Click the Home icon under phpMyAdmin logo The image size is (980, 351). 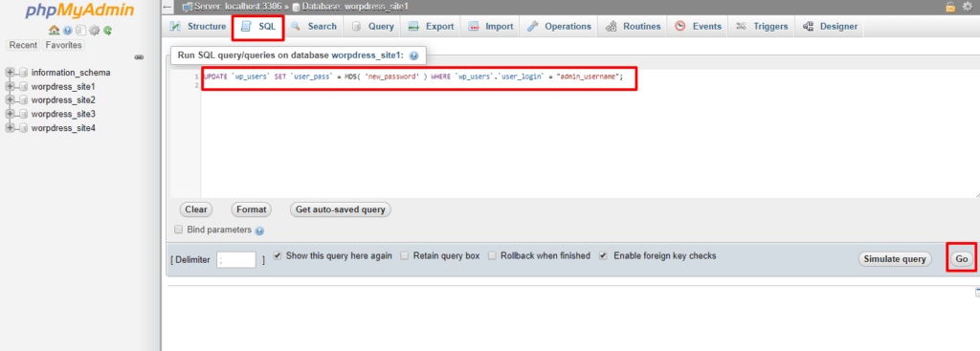pos(54,30)
